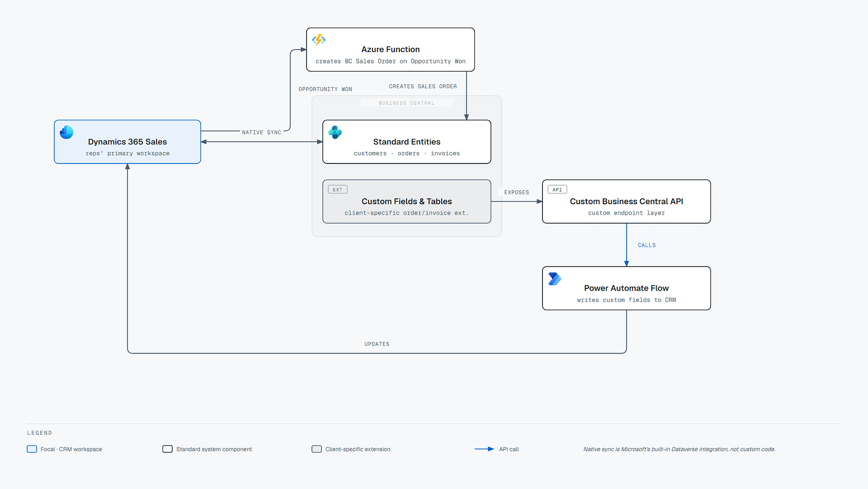Click the EXPOSES connector label
This screenshot has height=489, width=868.
coord(517,192)
